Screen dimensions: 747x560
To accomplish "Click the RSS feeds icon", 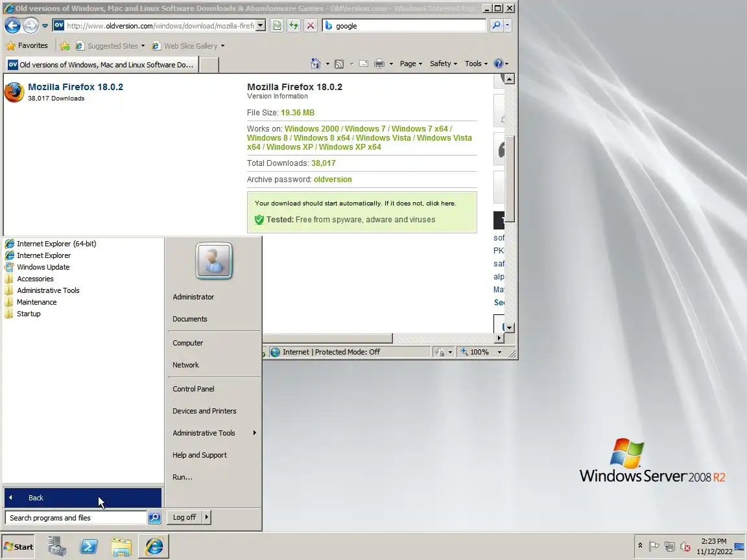I will pos(339,64).
